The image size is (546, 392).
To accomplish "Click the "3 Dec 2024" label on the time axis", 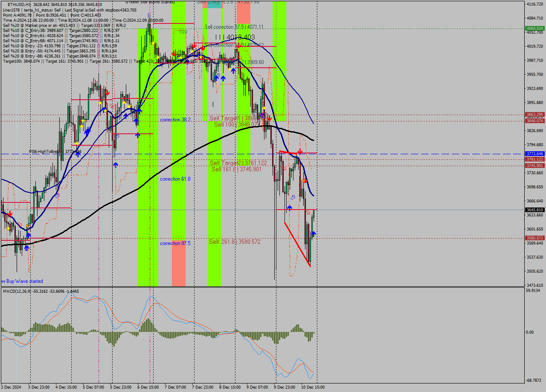I will [x=11, y=387].
